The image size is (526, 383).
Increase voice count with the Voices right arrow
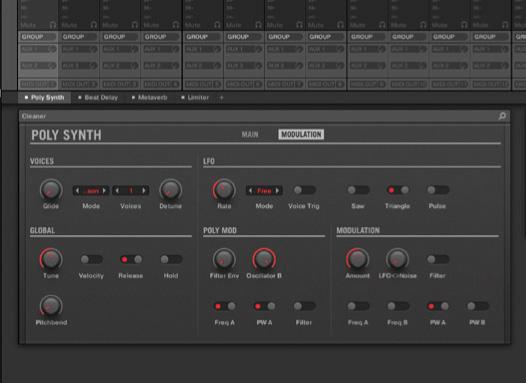(x=144, y=190)
